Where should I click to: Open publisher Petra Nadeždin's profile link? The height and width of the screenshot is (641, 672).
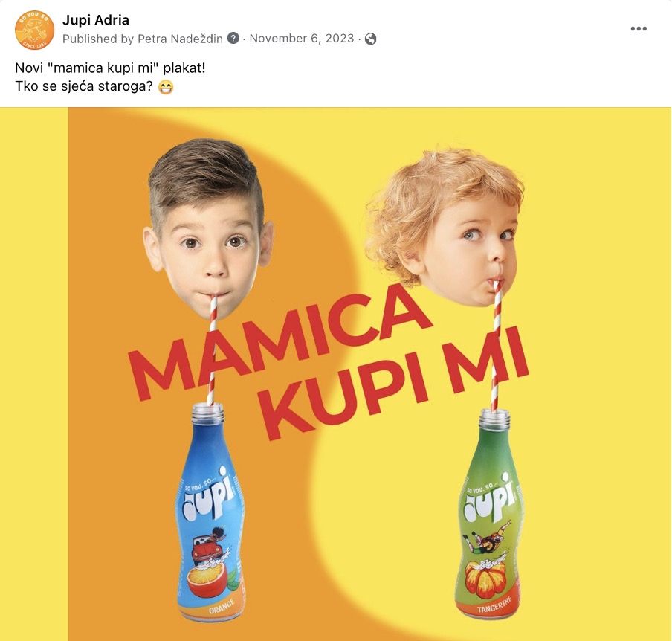pyautogui.click(x=180, y=39)
